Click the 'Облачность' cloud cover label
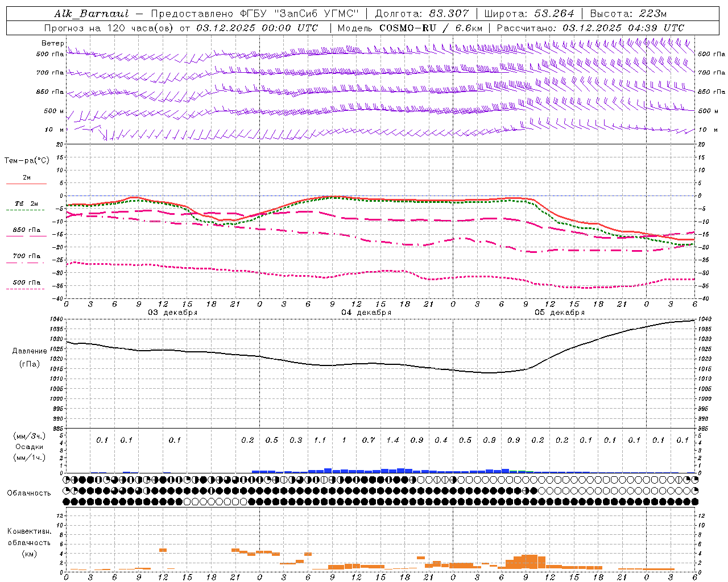Viewport: 728px width, 582px height. (29, 493)
